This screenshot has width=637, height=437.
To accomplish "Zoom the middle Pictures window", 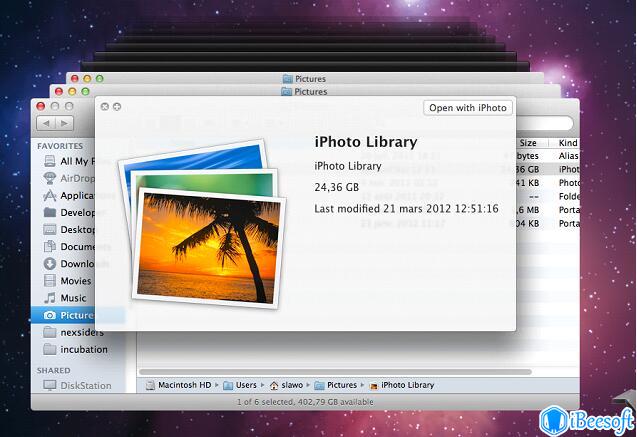I will (85, 92).
